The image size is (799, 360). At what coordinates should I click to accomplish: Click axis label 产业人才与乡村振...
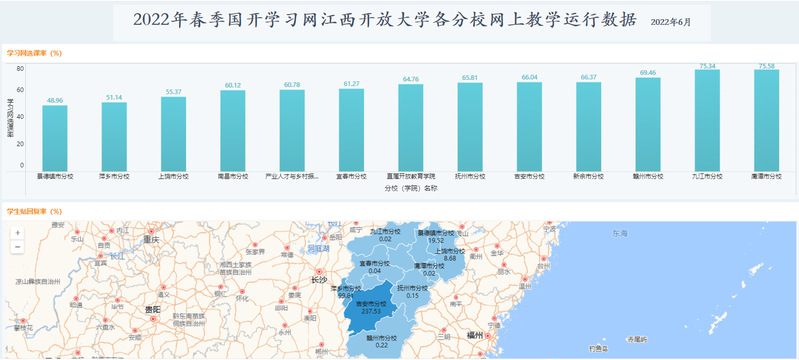pos(292,176)
